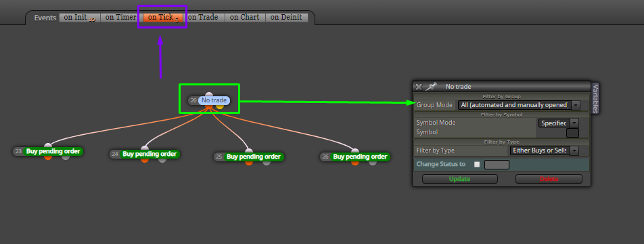Viewport: 644px width, 244px height.
Task: Switch to the on Init events tab
Action: click(x=79, y=17)
